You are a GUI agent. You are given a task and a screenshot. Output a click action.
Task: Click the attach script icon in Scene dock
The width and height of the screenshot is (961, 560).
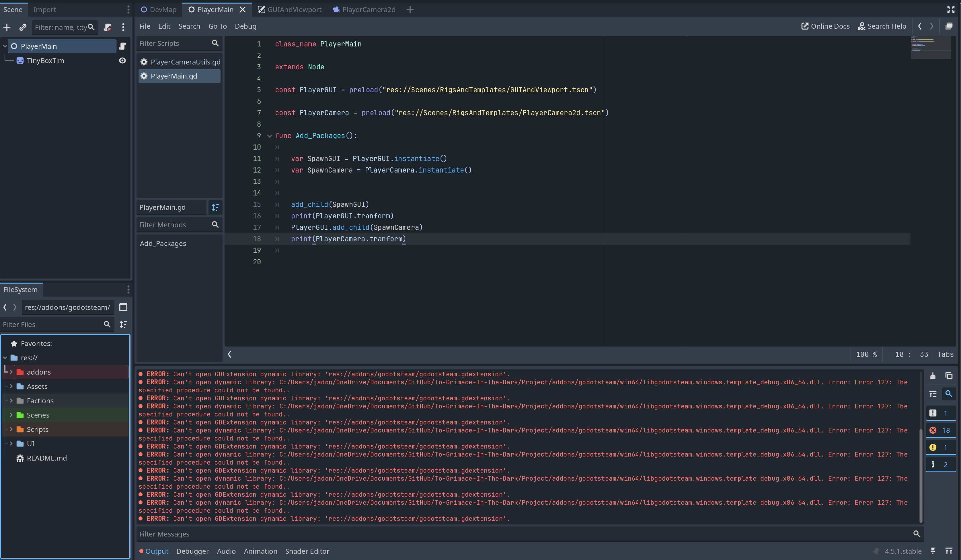pos(108,27)
